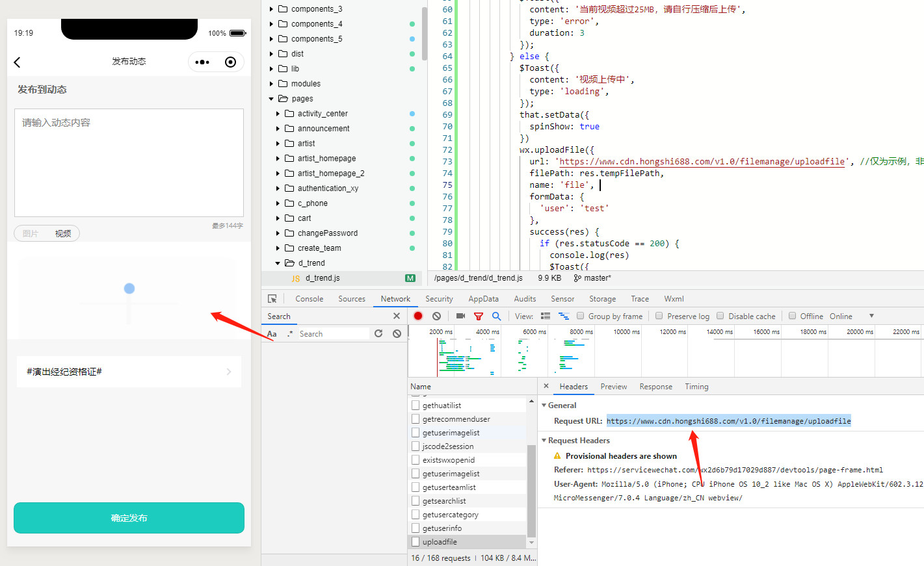This screenshot has width=924, height=566.
Task: Collapse the pages folder
Action: point(272,99)
